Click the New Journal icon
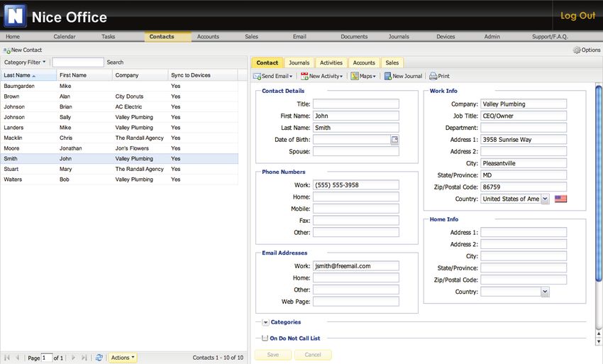 pyautogui.click(x=387, y=76)
